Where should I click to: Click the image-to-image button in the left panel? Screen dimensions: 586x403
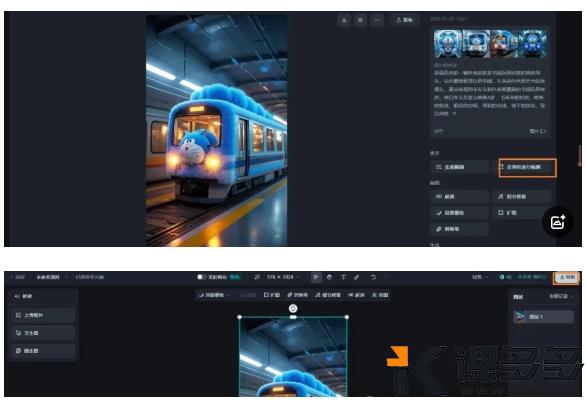(x=43, y=351)
